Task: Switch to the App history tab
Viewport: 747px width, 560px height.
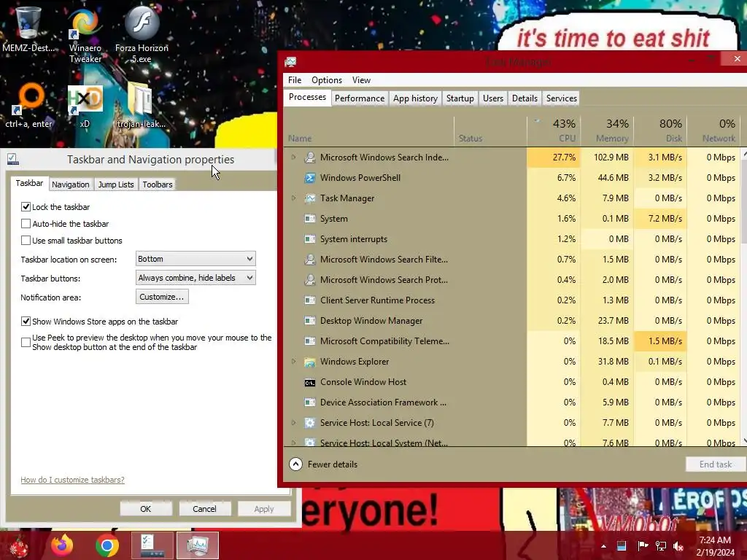Action: tap(415, 98)
